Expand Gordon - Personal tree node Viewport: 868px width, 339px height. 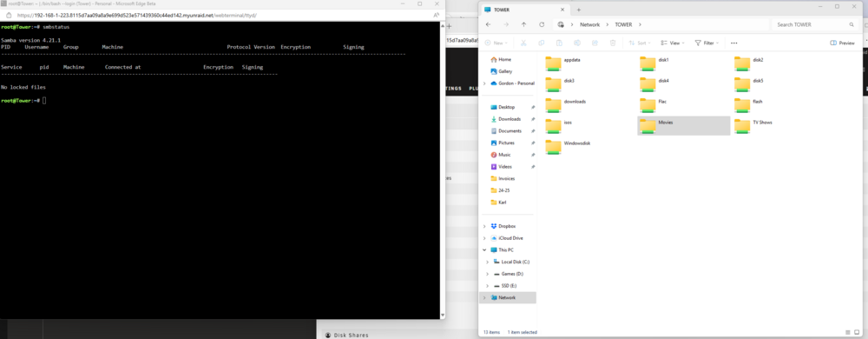pos(485,83)
